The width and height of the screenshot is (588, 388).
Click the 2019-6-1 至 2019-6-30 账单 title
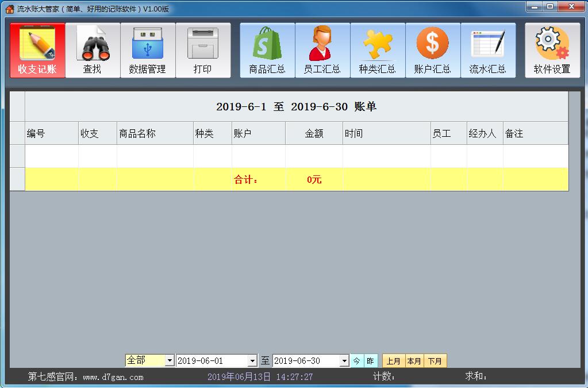pyautogui.click(x=296, y=107)
